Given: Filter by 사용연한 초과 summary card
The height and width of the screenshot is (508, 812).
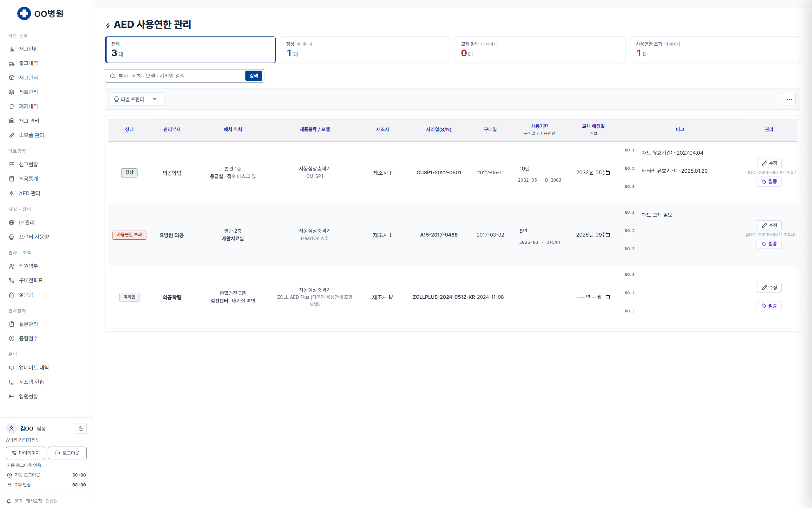Looking at the screenshot, I should 714,50.
